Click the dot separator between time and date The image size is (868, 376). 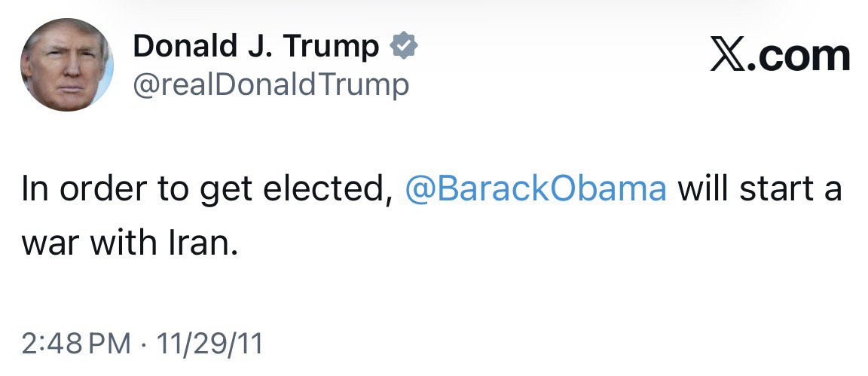[x=142, y=344]
